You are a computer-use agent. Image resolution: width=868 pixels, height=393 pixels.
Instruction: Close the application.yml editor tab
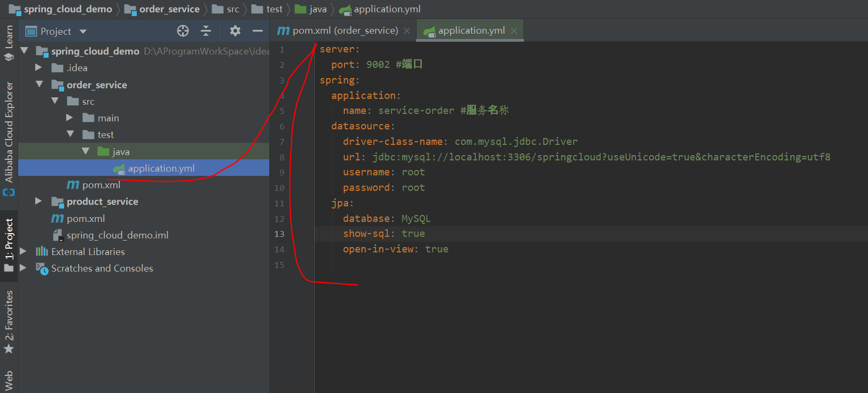click(x=514, y=31)
